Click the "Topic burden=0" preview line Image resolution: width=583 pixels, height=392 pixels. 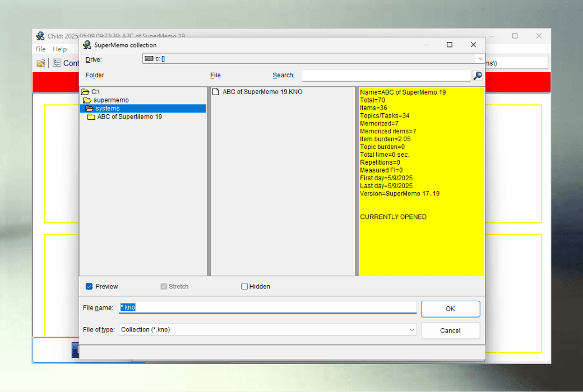pos(382,147)
